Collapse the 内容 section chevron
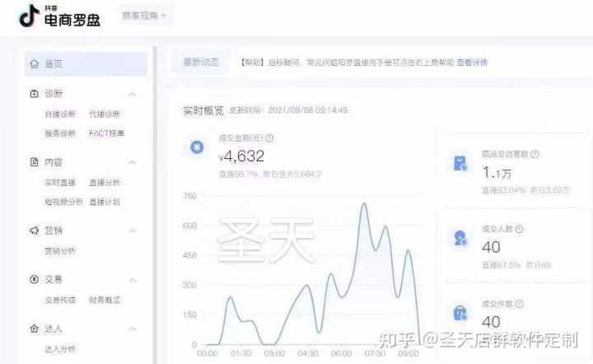The width and height of the screenshot is (593, 364). 133,162
